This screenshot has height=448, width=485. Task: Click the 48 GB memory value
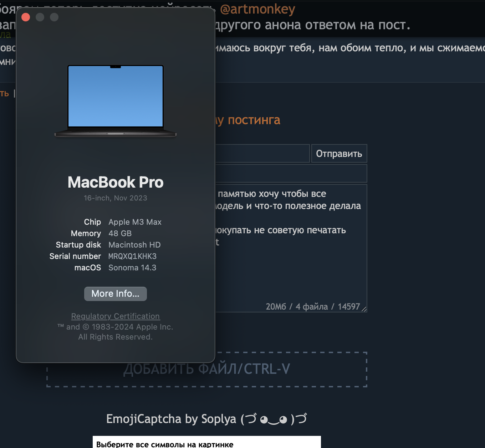120,233
